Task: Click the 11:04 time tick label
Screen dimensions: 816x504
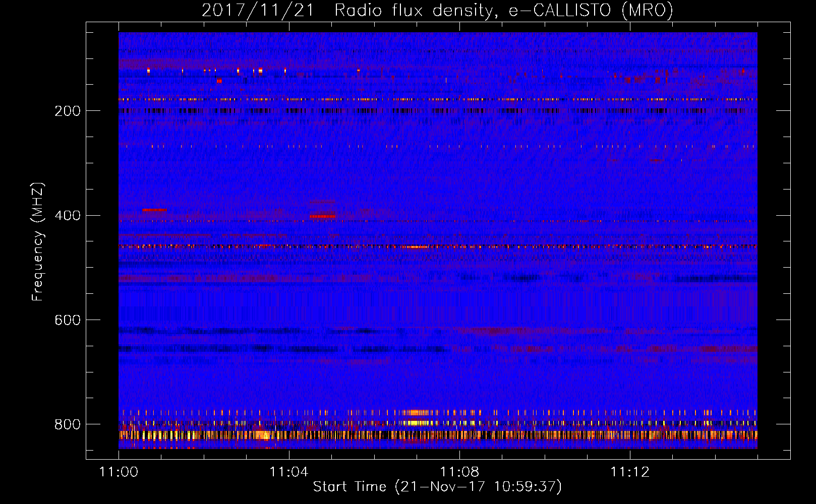Action: click(289, 472)
